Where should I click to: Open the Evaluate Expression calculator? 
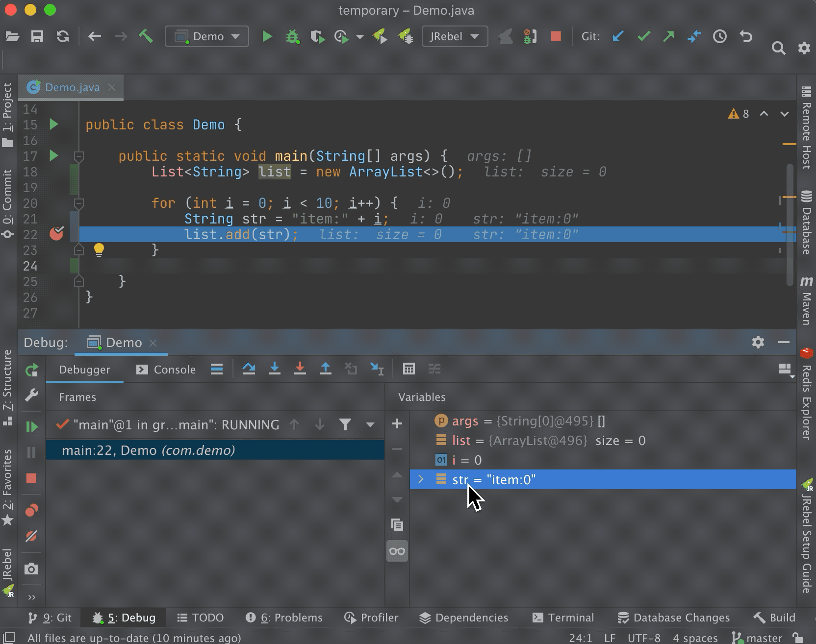pos(408,369)
